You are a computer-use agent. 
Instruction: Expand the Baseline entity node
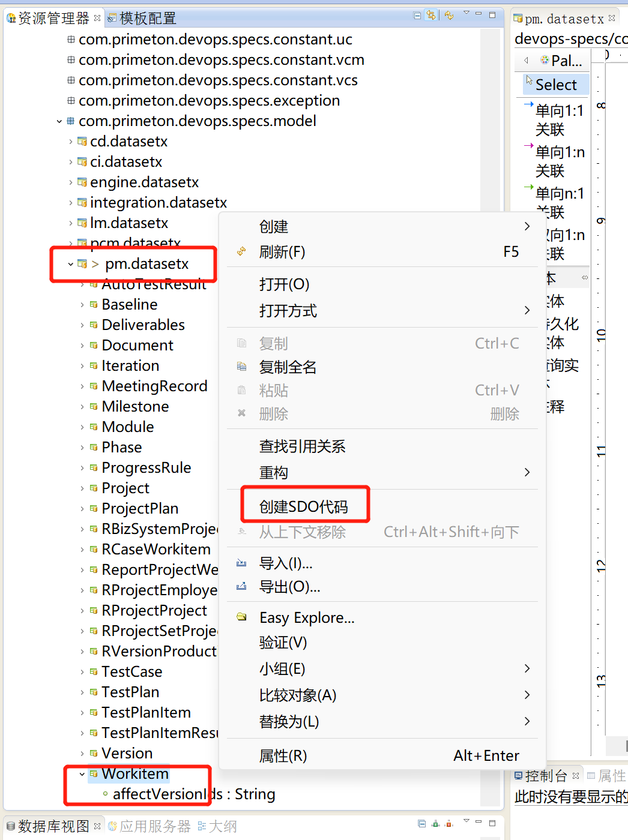pyautogui.click(x=82, y=305)
